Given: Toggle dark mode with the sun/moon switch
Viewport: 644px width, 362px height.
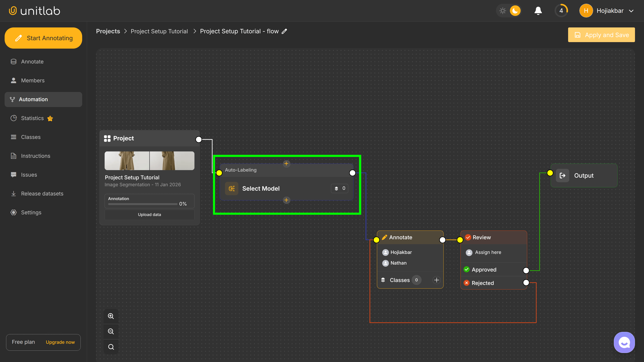Looking at the screenshot, I should point(509,10).
